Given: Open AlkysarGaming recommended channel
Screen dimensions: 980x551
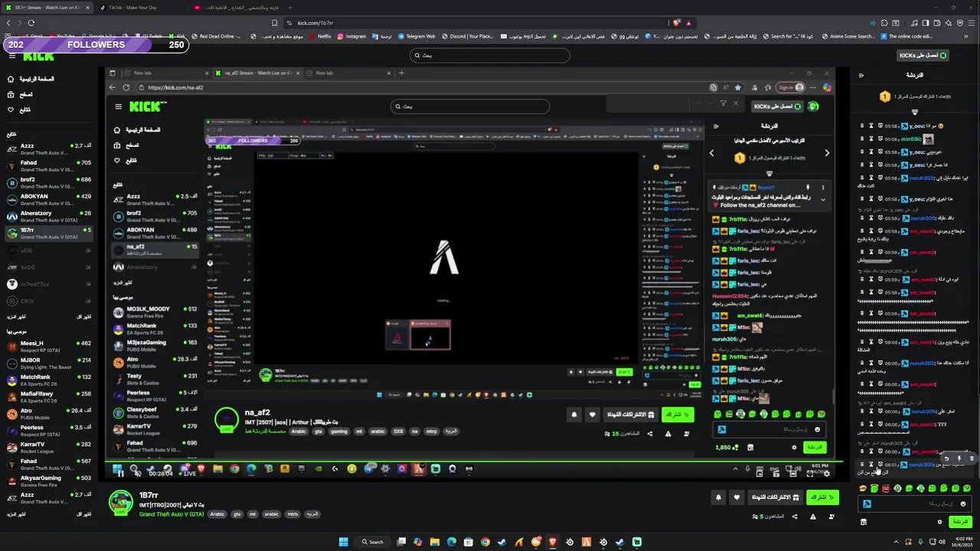Looking at the screenshot, I should click(50, 481).
